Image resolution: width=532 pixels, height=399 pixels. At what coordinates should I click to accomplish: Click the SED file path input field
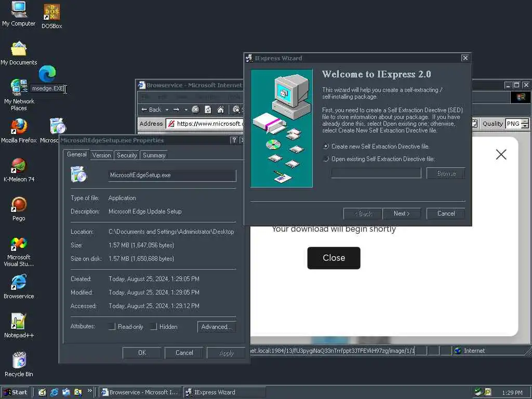tap(376, 173)
